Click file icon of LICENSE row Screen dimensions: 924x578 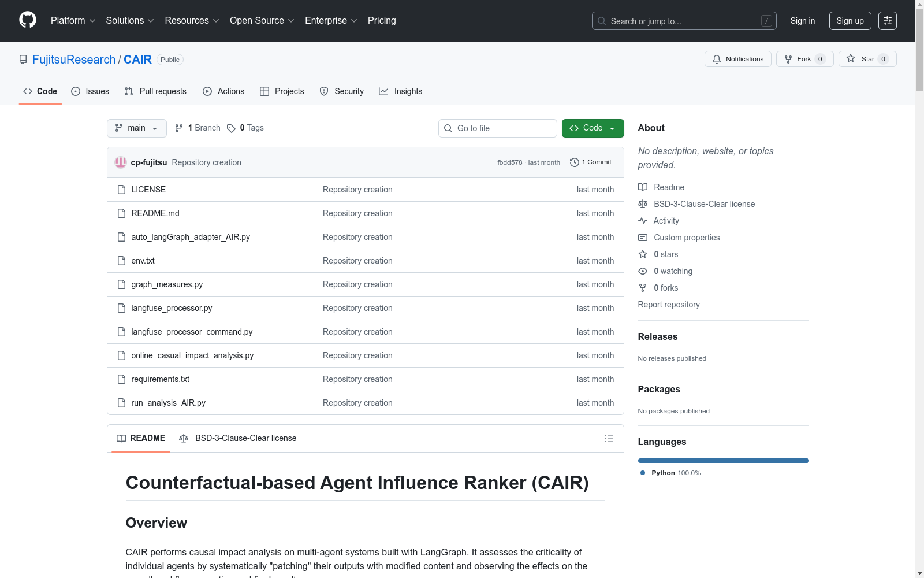point(121,190)
